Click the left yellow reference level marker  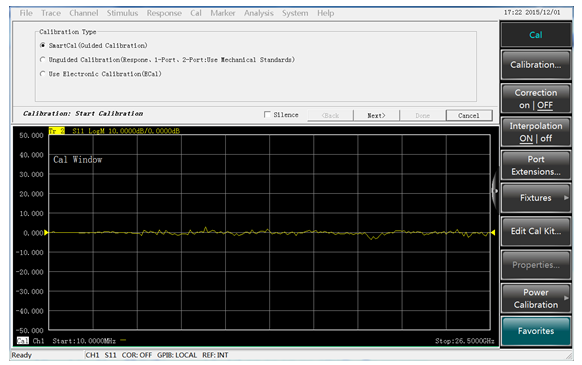click(x=46, y=232)
